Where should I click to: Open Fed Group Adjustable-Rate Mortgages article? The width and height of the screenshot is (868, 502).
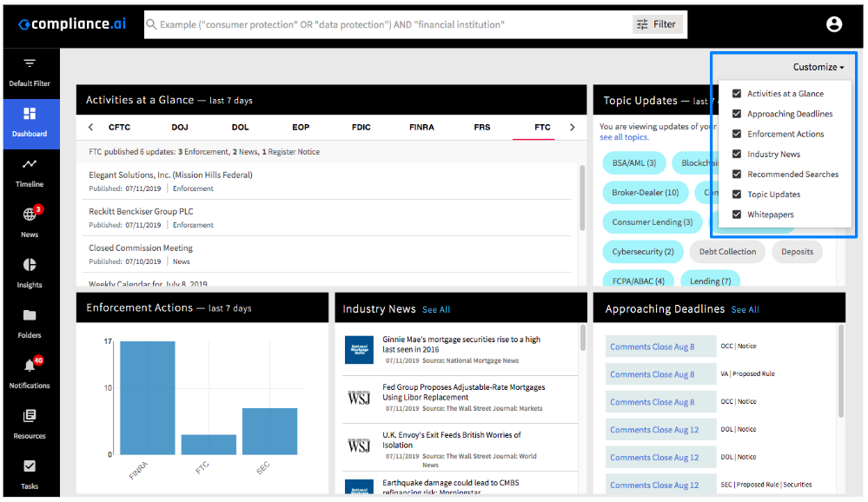463,392
